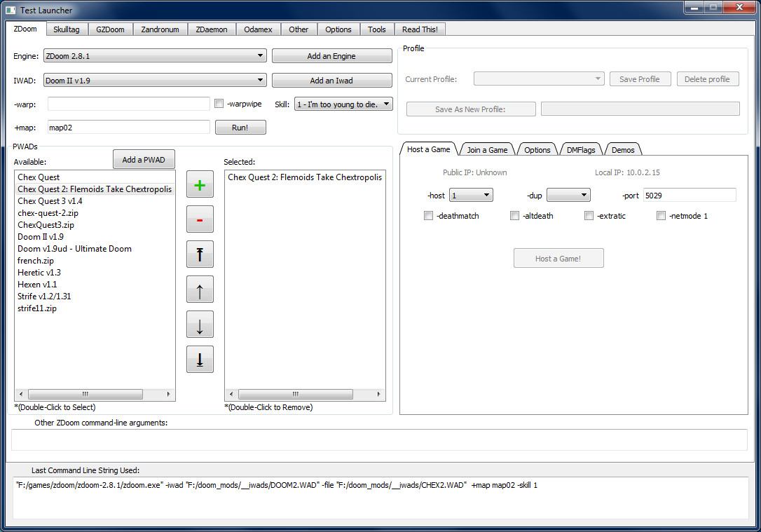Click the Add an Engine button

tap(332, 56)
